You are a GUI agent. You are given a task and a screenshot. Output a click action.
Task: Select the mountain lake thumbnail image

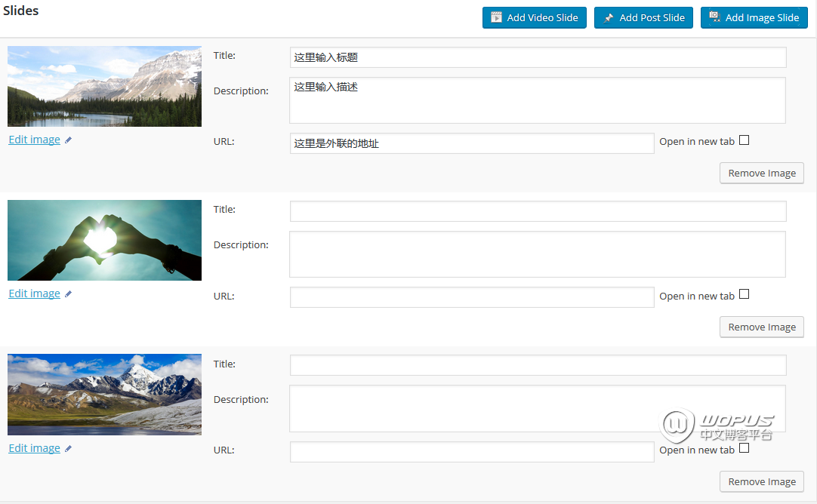[x=104, y=86]
